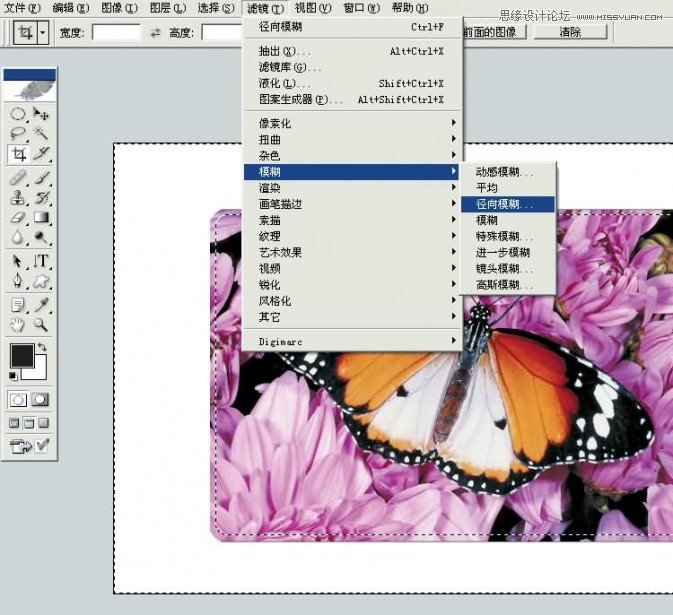Expand the Digimarc submenu
The width and height of the screenshot is (673, 615).
352,342
